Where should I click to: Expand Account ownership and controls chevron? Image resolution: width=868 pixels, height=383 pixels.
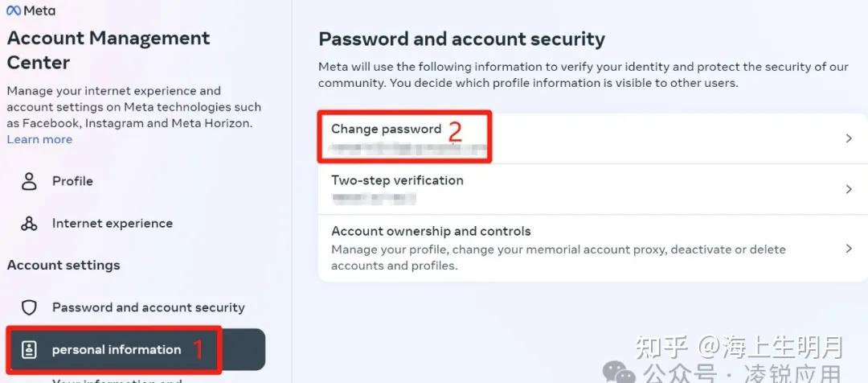point(849,249)
